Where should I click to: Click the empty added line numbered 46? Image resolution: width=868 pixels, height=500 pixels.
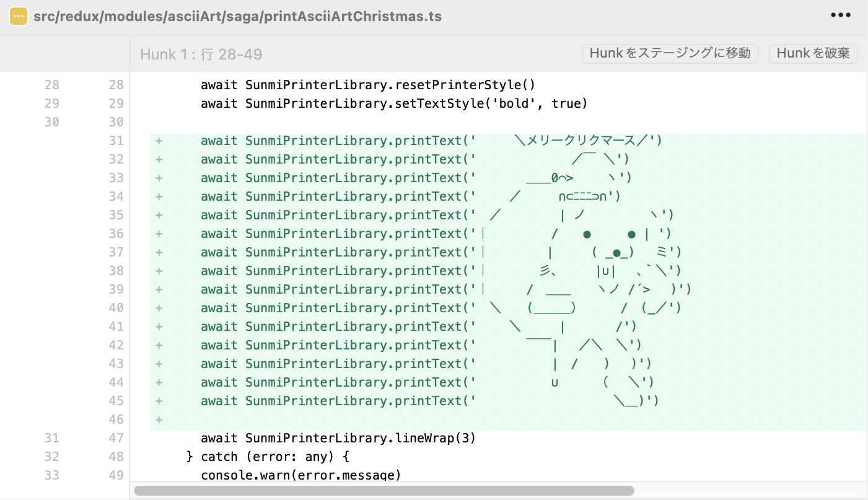(x=508, y=419)
